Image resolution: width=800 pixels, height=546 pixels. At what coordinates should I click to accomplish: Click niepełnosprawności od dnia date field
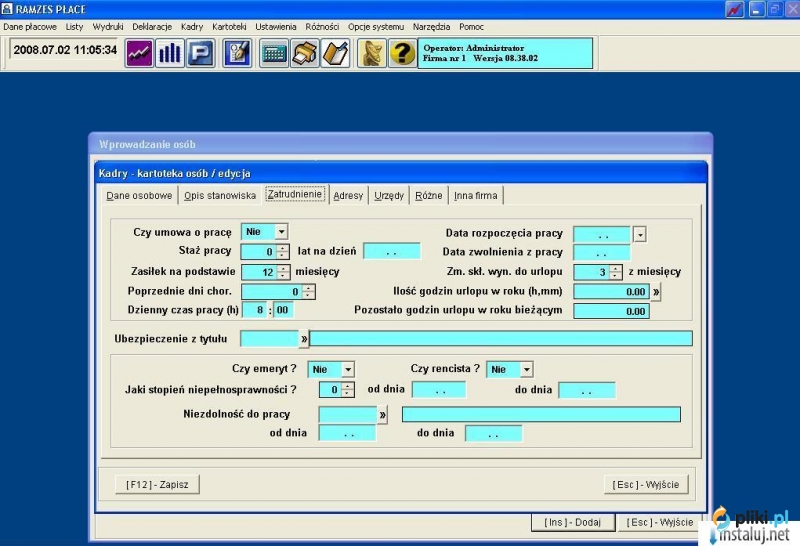click(439, 390)
